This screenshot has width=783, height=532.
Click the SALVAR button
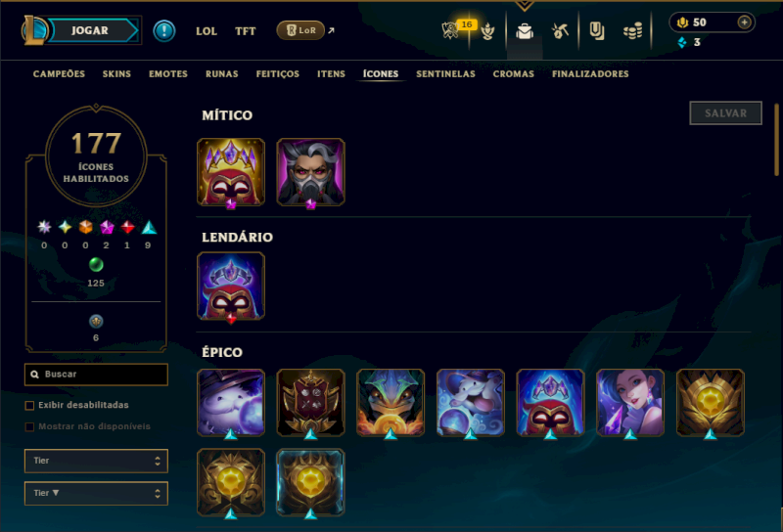pyautogui.click(x=725, y=113)
